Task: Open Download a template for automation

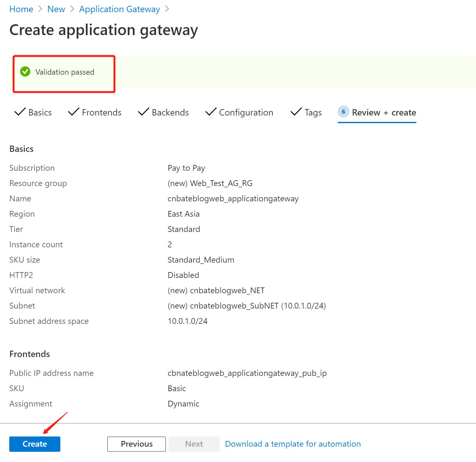Action: pos(293,444)
